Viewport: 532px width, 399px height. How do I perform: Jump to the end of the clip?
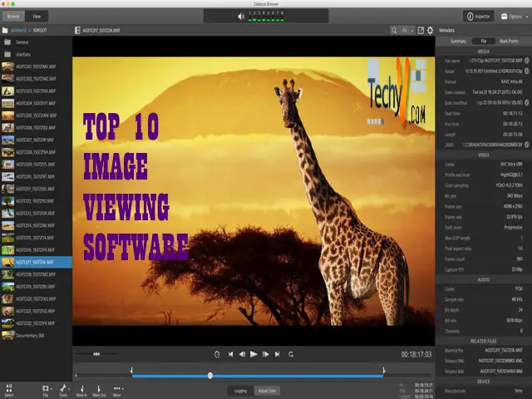point(278,354)
